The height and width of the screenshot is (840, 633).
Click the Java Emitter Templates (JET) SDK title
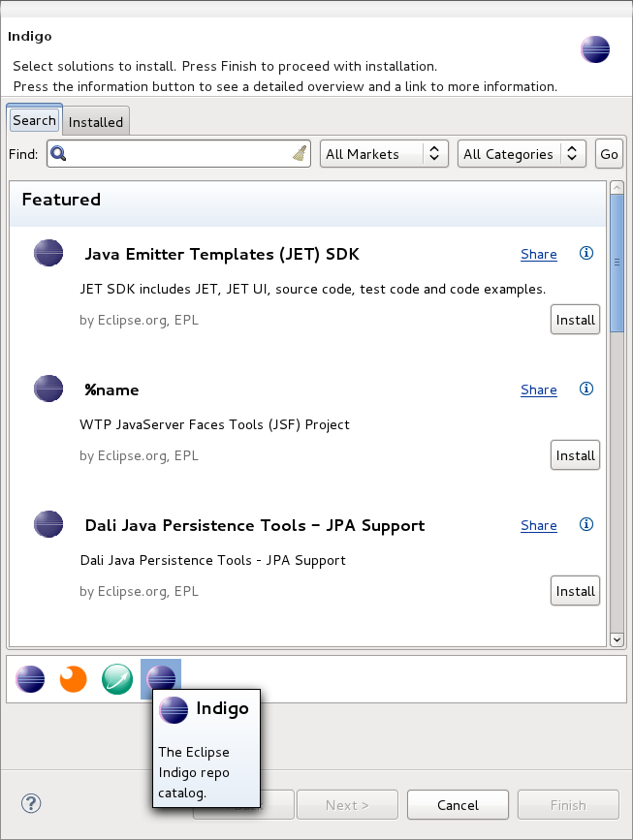tap(222, 254)
